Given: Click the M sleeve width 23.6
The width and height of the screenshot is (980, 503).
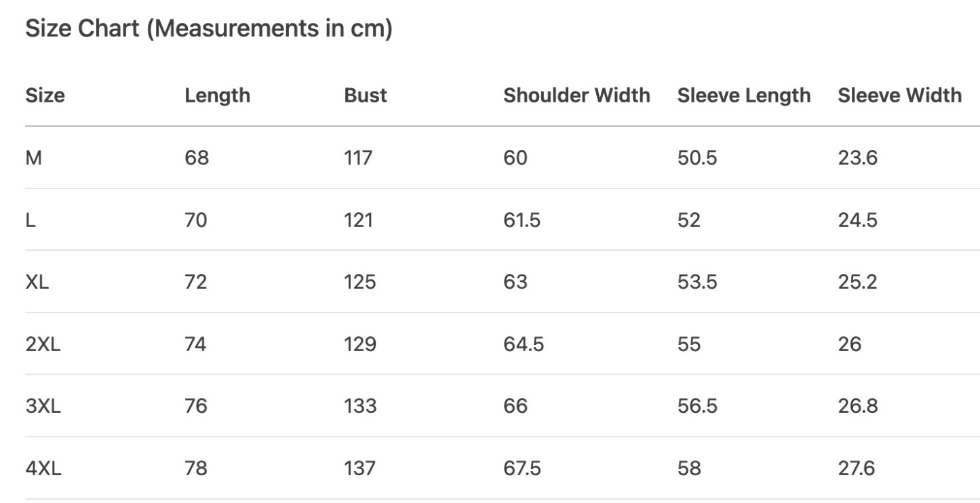Looking at the screenshot, I should coord(857,158).
